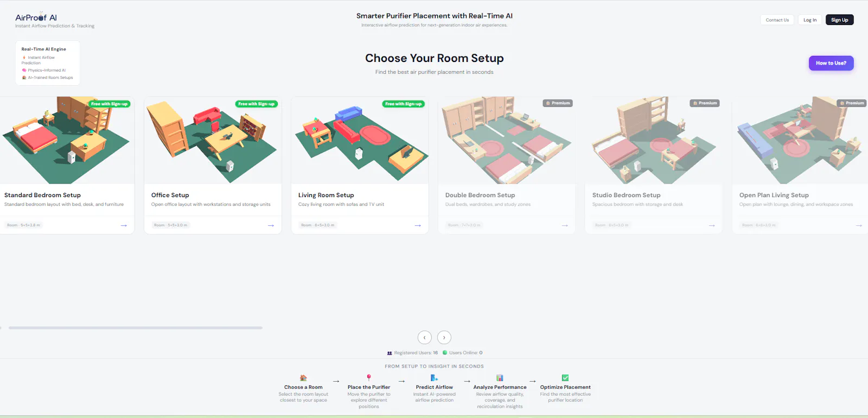This screenshot has height=418, width=868.
Task: Click the Standard Bedroom Setup title
Action: point(42,195)
